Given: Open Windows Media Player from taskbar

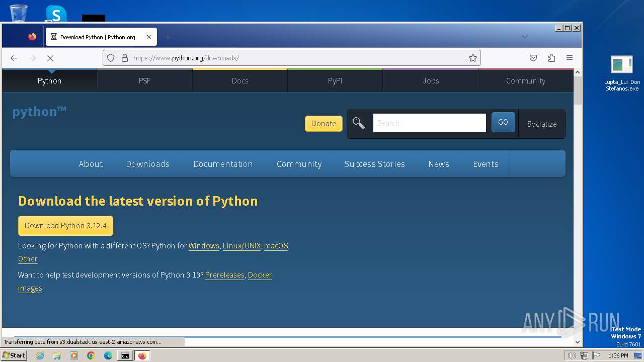Looking at the screenshot, I should coord(74,355).
